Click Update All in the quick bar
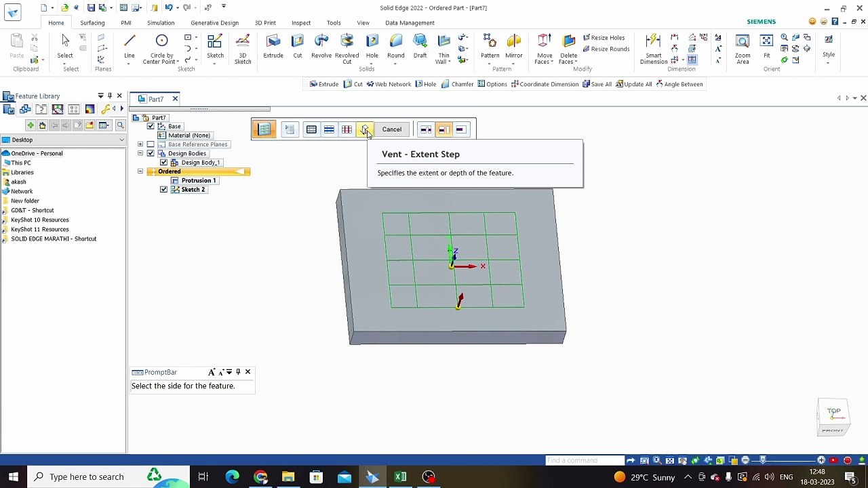Image resolution: width=868 pixels, height=488 pixels. pos(633,84)
